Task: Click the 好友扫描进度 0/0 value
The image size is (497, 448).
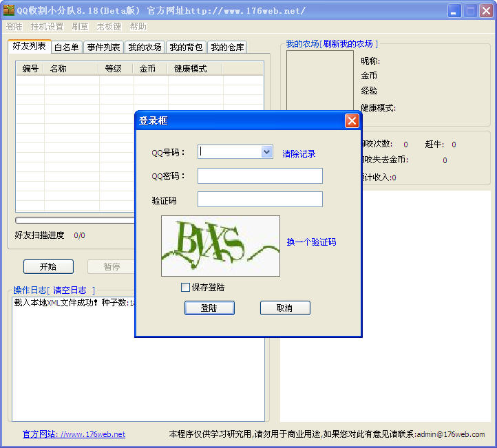Action: (79, 235)
